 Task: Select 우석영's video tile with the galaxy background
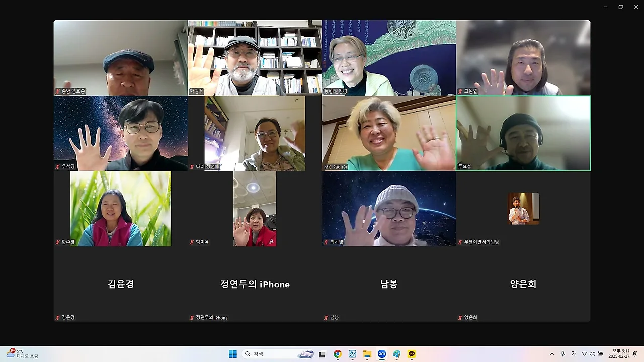121,133
